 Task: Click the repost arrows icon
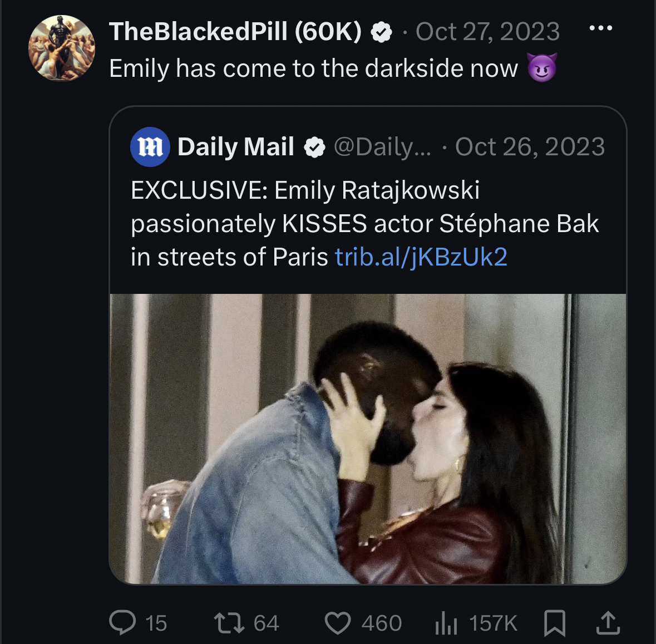(x=229, y=623)
